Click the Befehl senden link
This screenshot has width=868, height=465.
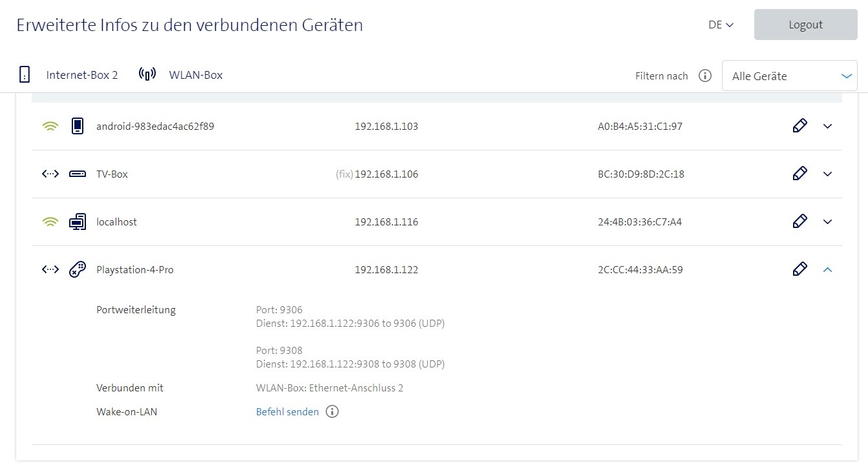pyautogui.click(x=288, y=411)
